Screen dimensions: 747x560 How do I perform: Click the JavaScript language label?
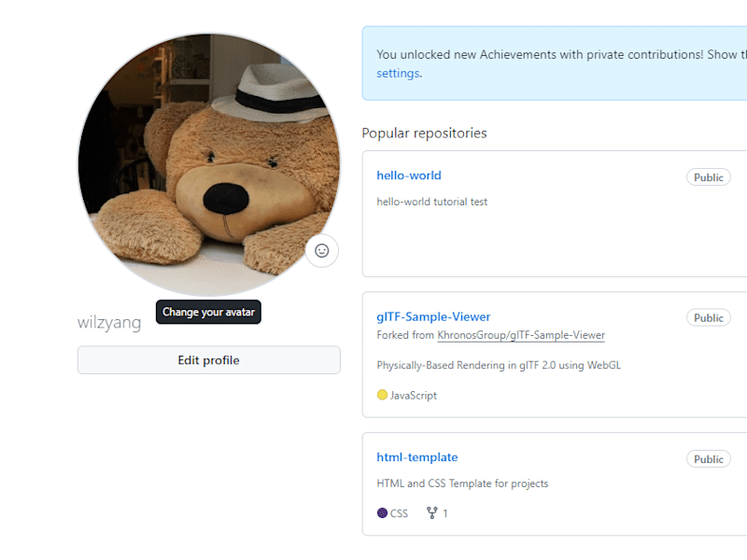pyautogui.click(x=414, y=395)
